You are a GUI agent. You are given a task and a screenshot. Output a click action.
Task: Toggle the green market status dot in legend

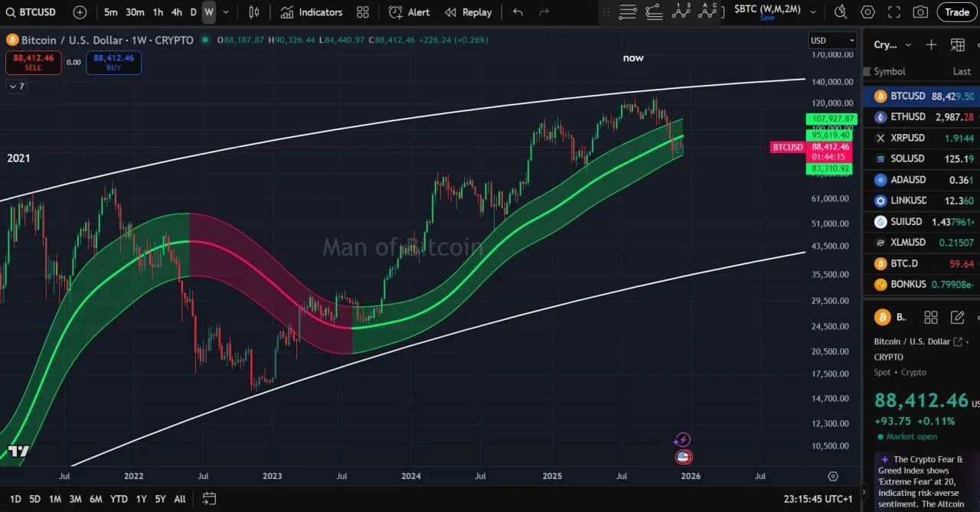click(204, 40)
